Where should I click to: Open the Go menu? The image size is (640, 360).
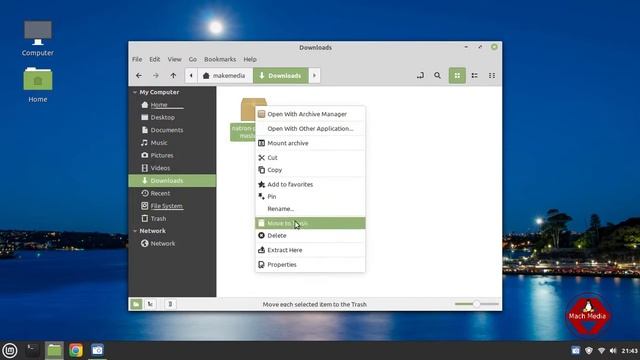click(x=193, y=59)
